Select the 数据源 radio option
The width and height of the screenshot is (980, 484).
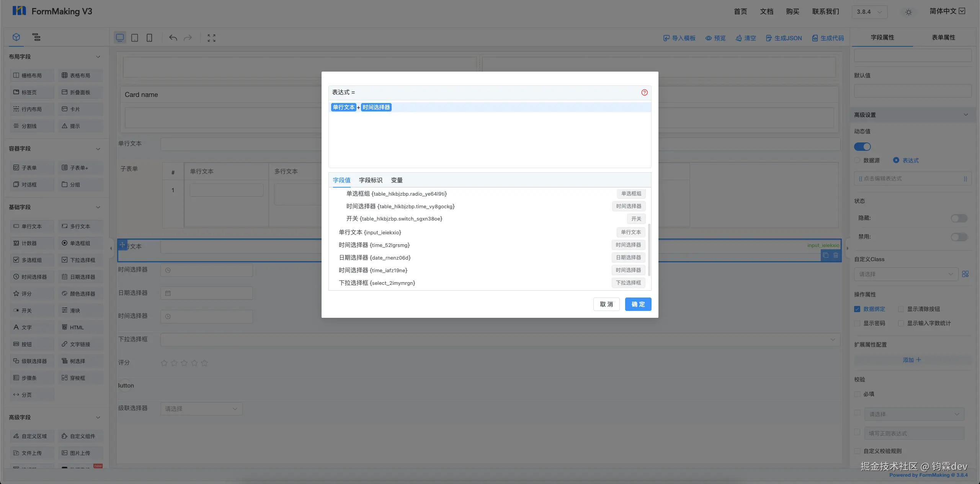[x=857, y=160]
